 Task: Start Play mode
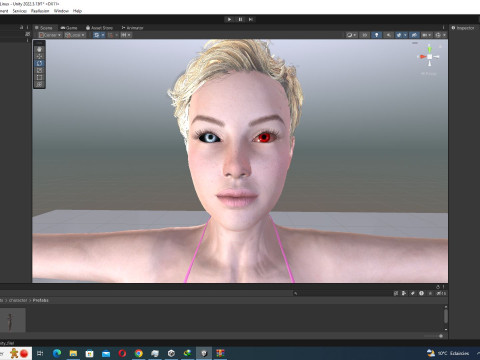(x=229, y=19)
